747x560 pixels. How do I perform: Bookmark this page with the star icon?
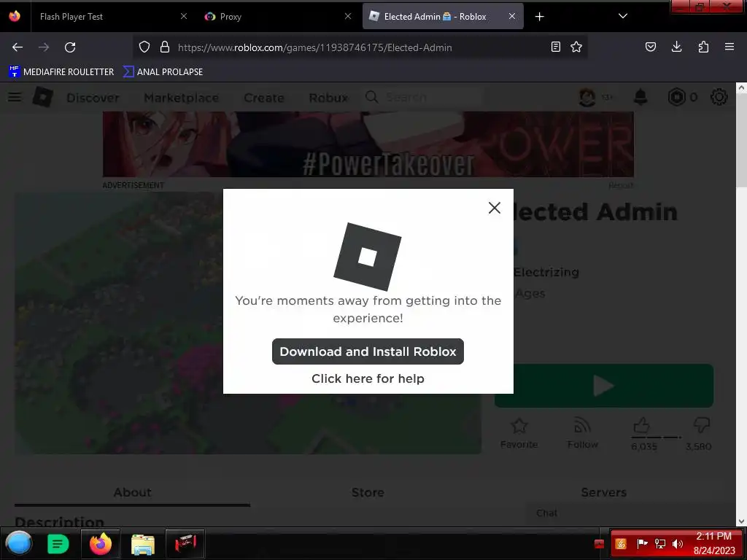click(576, 47)
